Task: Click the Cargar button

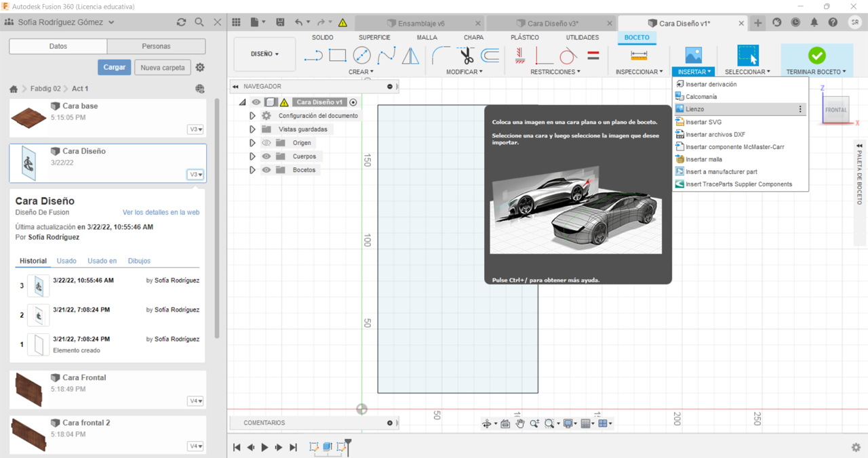Action: (114, 68)
